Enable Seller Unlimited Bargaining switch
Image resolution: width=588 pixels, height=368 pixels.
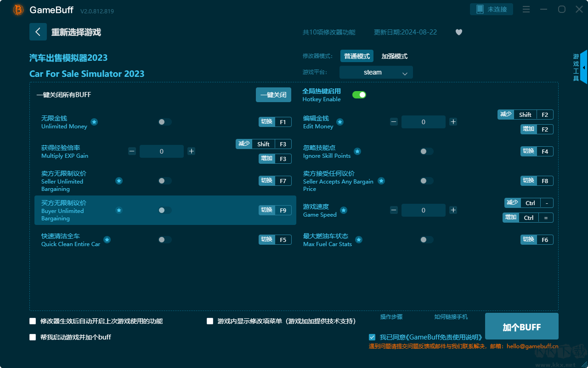164,181
